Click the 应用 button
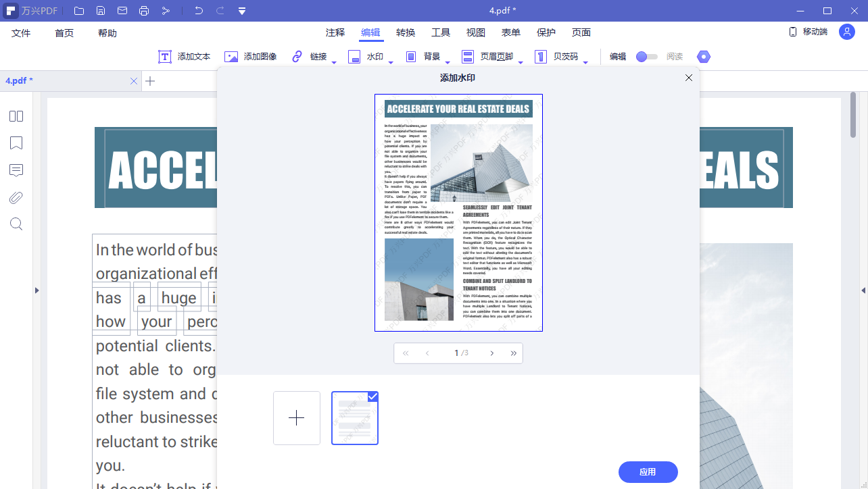The image size is (868, 489). click(x=648, y=472)
